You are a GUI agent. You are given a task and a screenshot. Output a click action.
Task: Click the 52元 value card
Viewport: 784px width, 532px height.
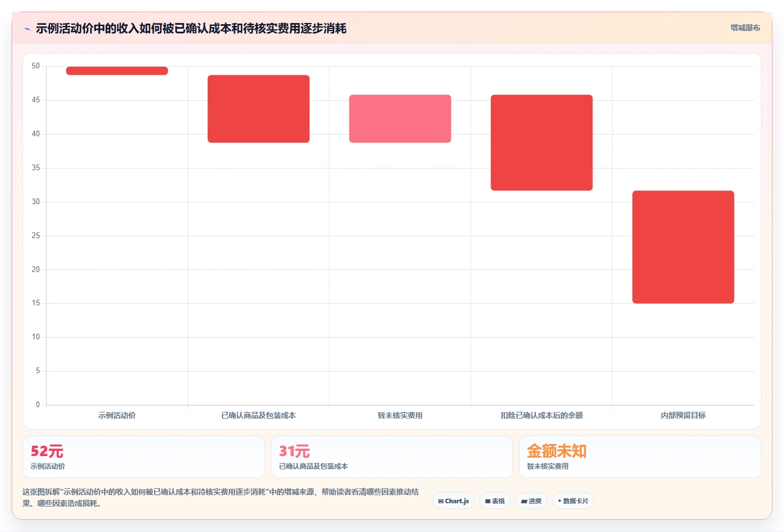[144, 457]
